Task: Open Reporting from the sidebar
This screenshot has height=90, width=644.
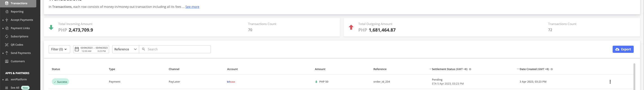Action: tap(17, 11)
